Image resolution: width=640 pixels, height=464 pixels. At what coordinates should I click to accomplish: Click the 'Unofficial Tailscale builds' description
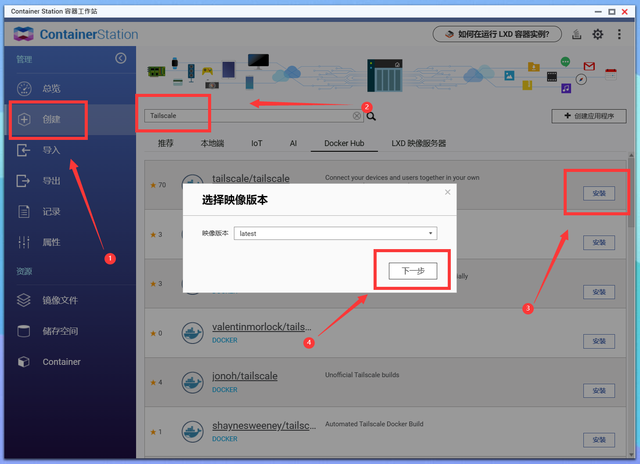tap(362, 375)
